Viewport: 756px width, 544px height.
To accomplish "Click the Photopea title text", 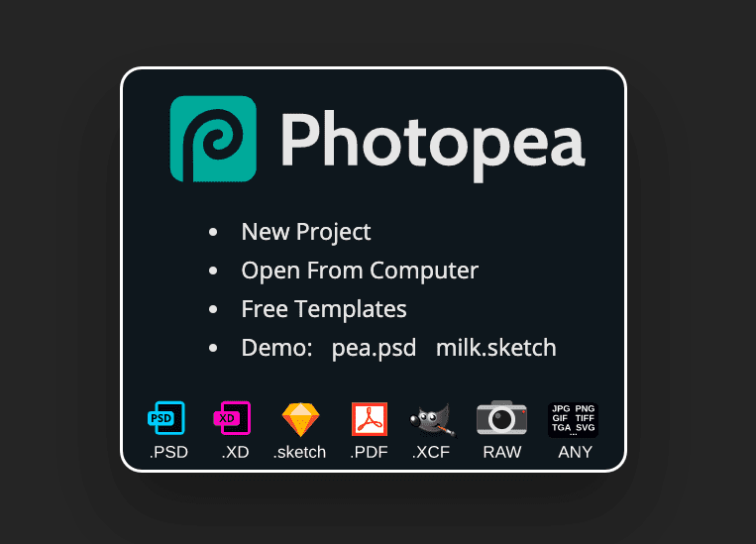I will (x=433, y=144).
